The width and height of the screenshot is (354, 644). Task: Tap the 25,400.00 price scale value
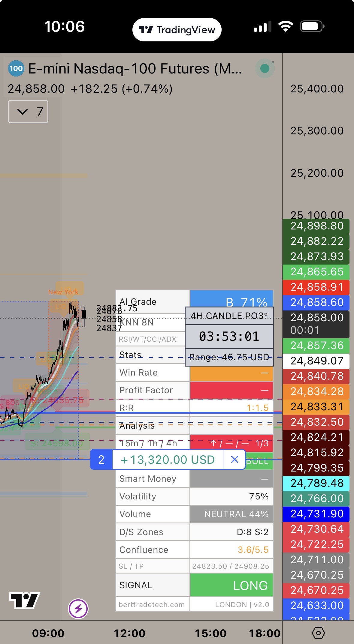coord(317,89)
